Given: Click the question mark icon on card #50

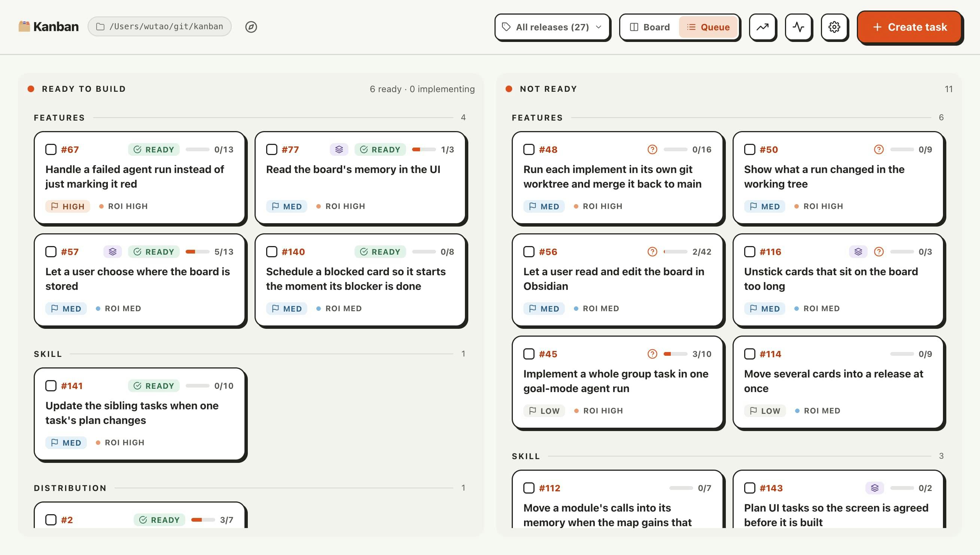Looking at the screenshot, I should (x=879, y=149).
